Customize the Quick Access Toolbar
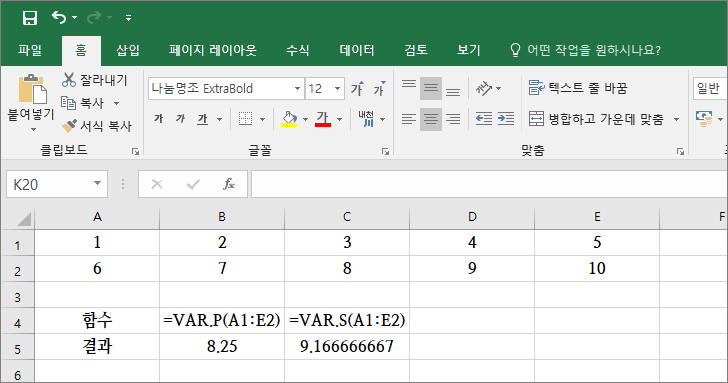This screenshot has width=728, height=383. [128, 18]
